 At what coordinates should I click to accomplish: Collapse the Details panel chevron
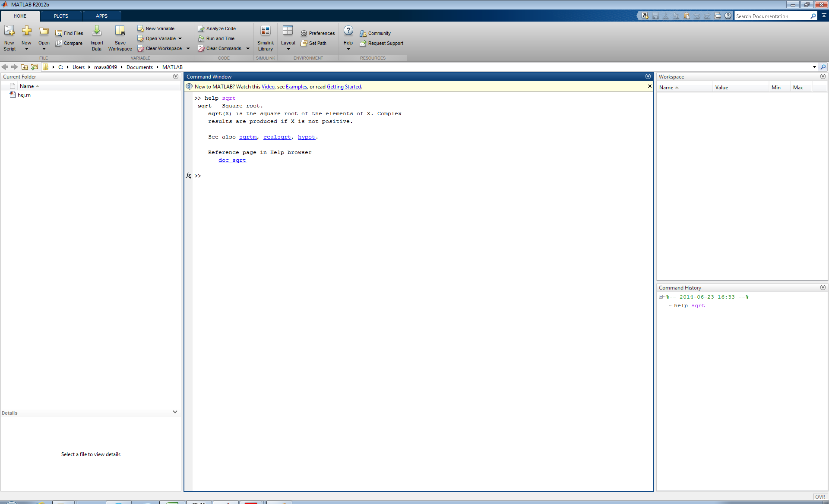(175, 412)
